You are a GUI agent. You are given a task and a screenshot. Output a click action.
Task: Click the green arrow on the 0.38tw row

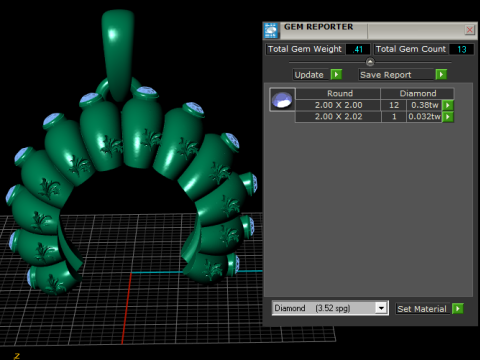pos(448,105)
